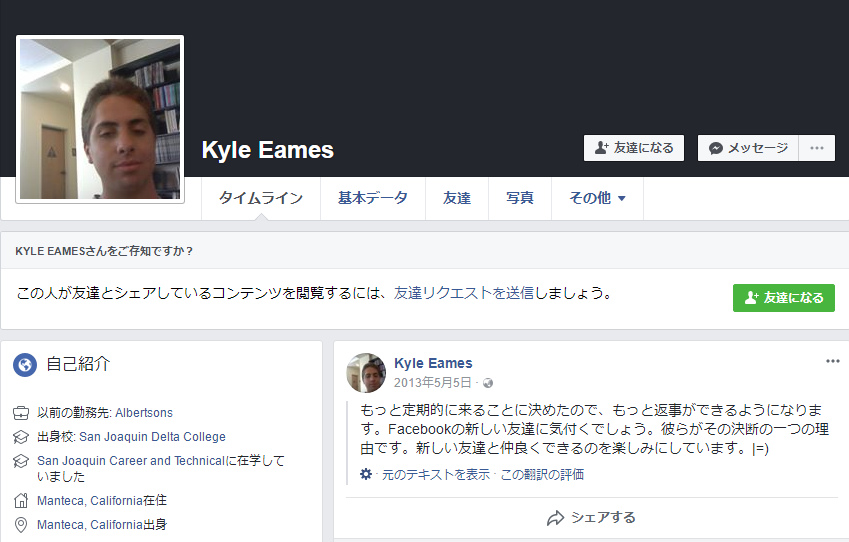Click the シェアする share button
Screen dimensions: 849x542
point(591,518)
